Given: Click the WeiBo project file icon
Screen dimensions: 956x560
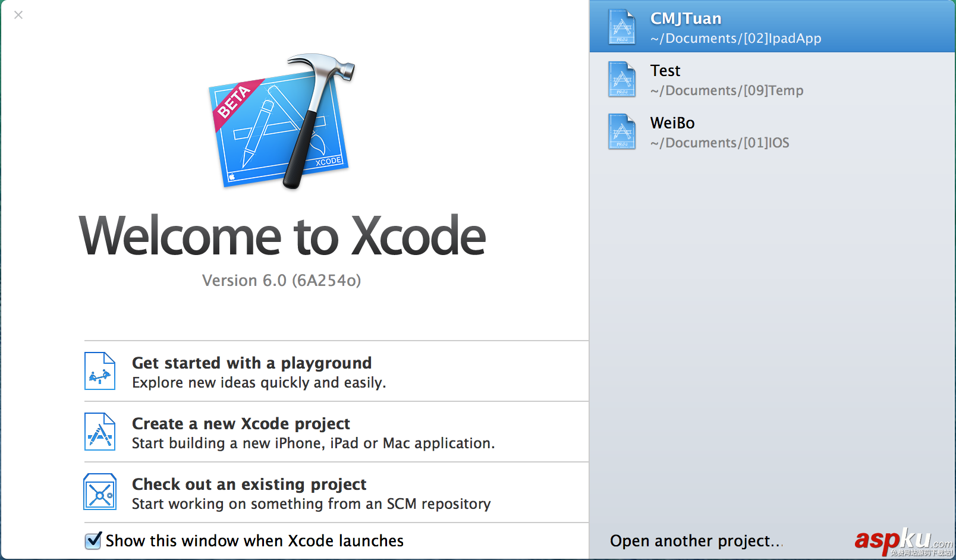Looking at the screenshot, I should 622,132.
